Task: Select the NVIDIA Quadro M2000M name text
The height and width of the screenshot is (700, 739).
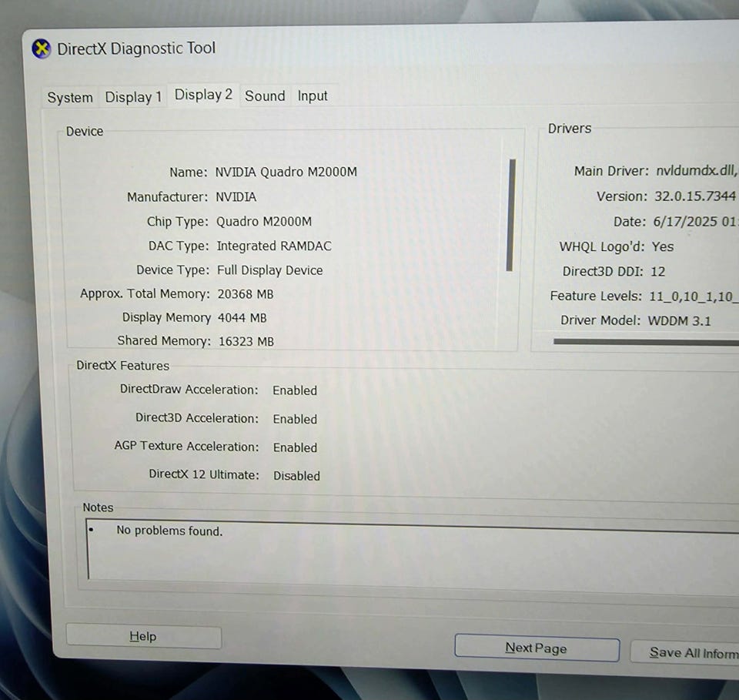Action: (286, 172)
